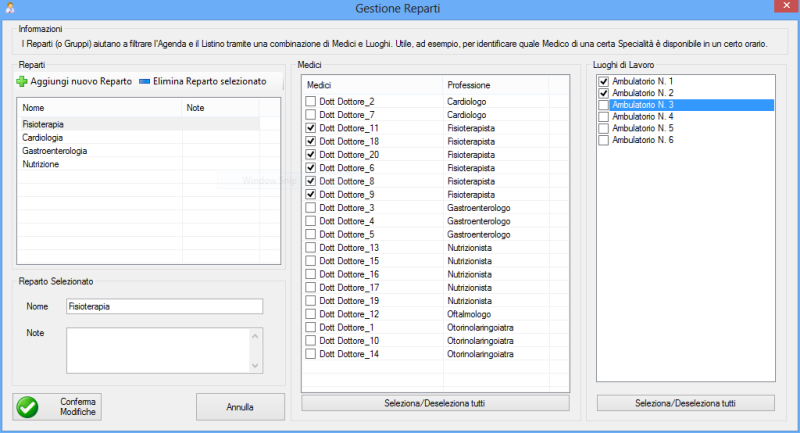Uncheck Dott Dottore_20 checkbox
The width and height of the screenshot is (800, 433).
pyautogui.click(x=311, y=155)
